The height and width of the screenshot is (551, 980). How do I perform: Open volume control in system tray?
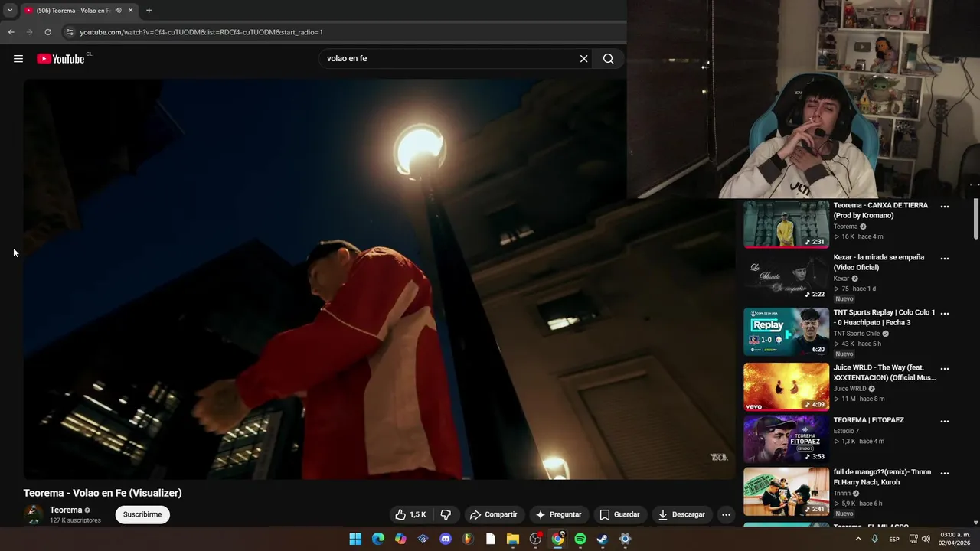coord(926,539)
